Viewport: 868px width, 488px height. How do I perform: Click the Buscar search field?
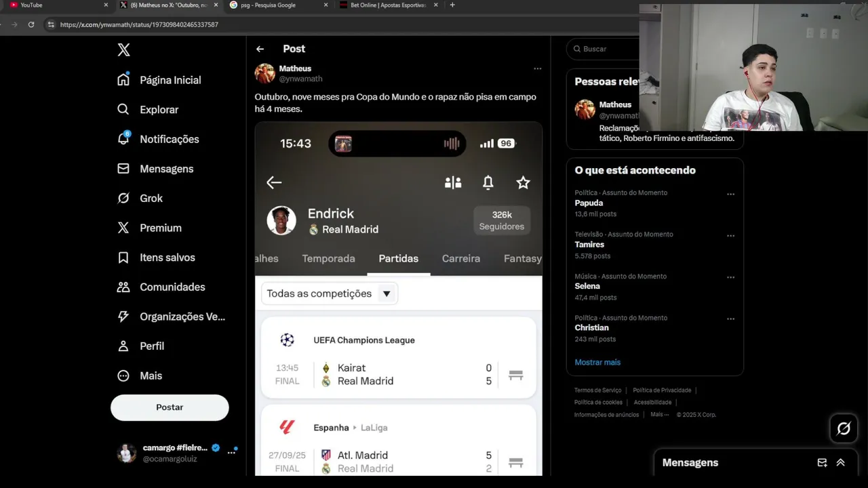602,49
